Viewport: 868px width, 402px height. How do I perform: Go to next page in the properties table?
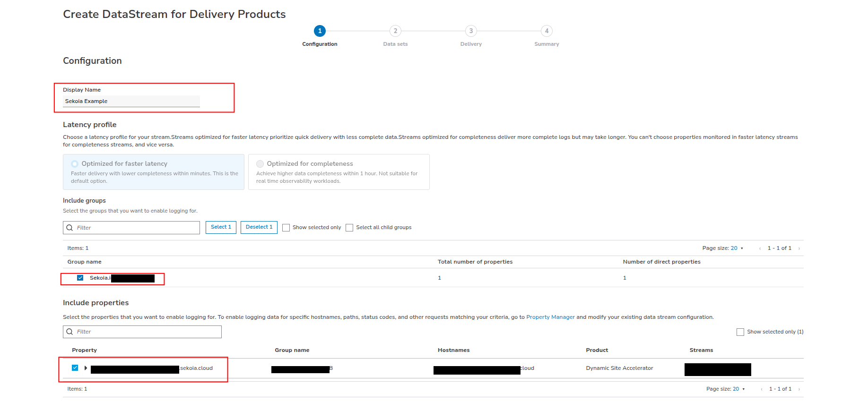799,389
